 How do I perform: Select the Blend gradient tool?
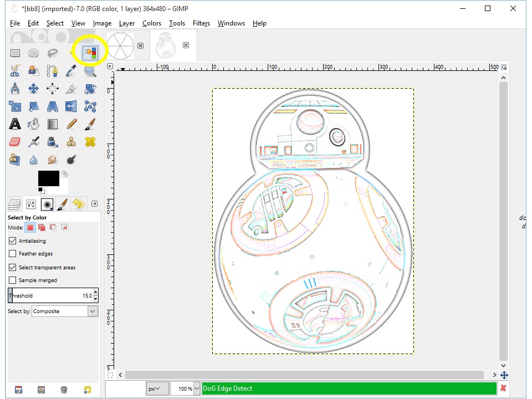(x=52, y=124)
